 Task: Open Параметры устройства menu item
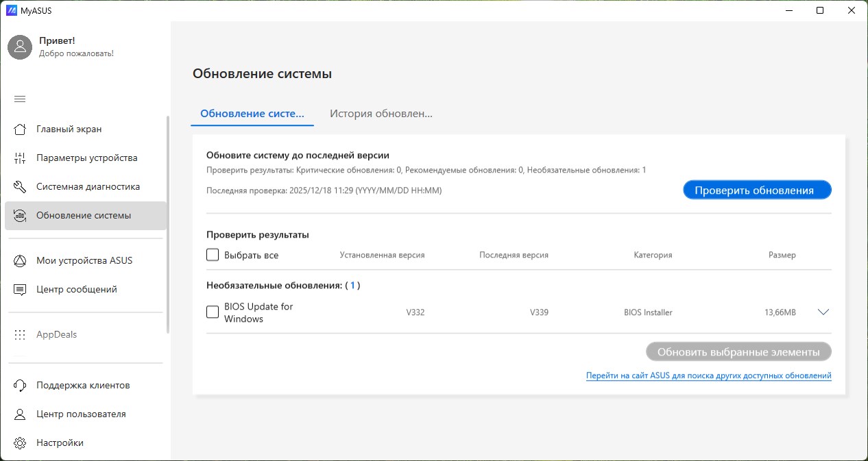click(86, 158)
